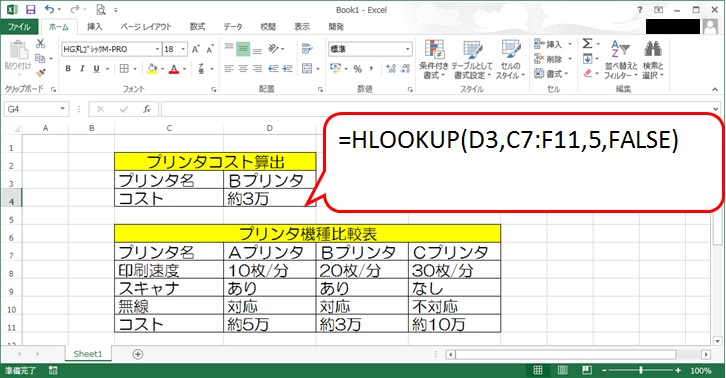The height and width of the screenshot is (378, 726).
Task: Open Sort and Filter menu
Action: pos(620,59)
